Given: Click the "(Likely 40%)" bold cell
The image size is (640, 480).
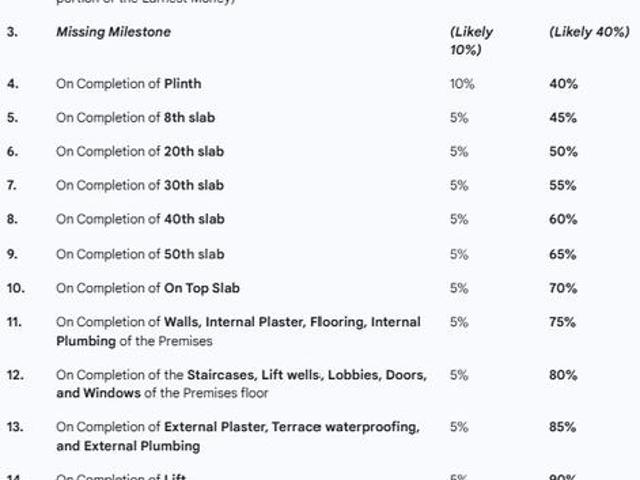Looking at the screenshot, I should coord(589,32).
